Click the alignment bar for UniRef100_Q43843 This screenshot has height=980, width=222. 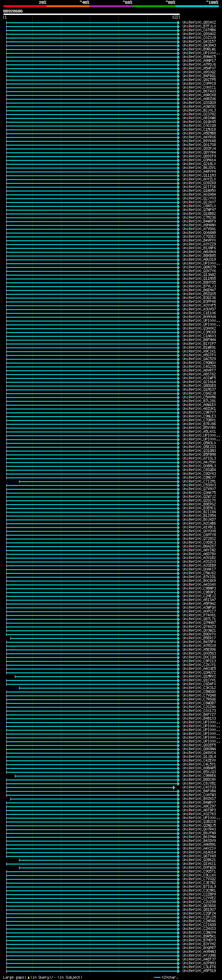pos(93,45)
